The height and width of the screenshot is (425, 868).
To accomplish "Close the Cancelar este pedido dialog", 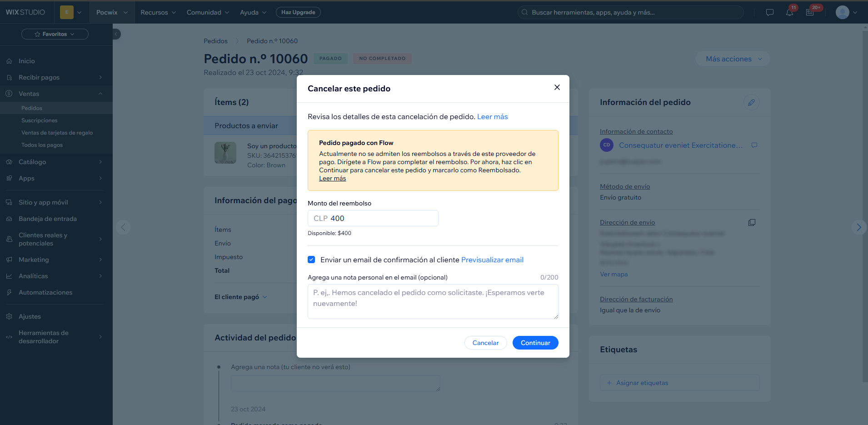I will pos(557,87).
